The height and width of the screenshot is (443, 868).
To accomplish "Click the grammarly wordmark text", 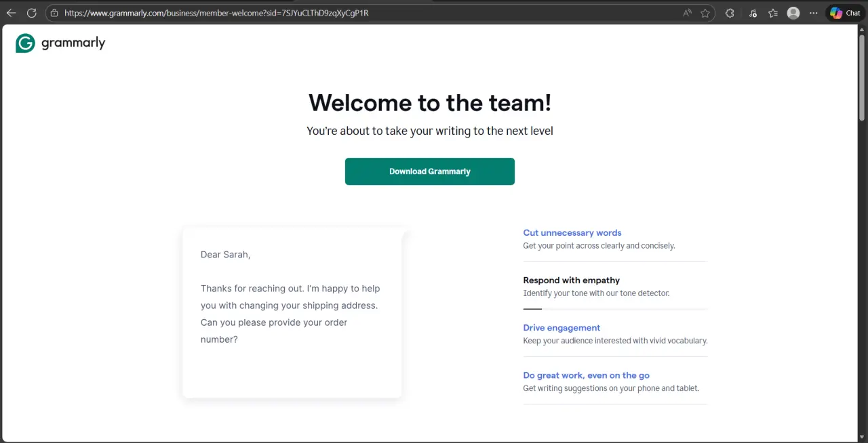I will [73, 43].
